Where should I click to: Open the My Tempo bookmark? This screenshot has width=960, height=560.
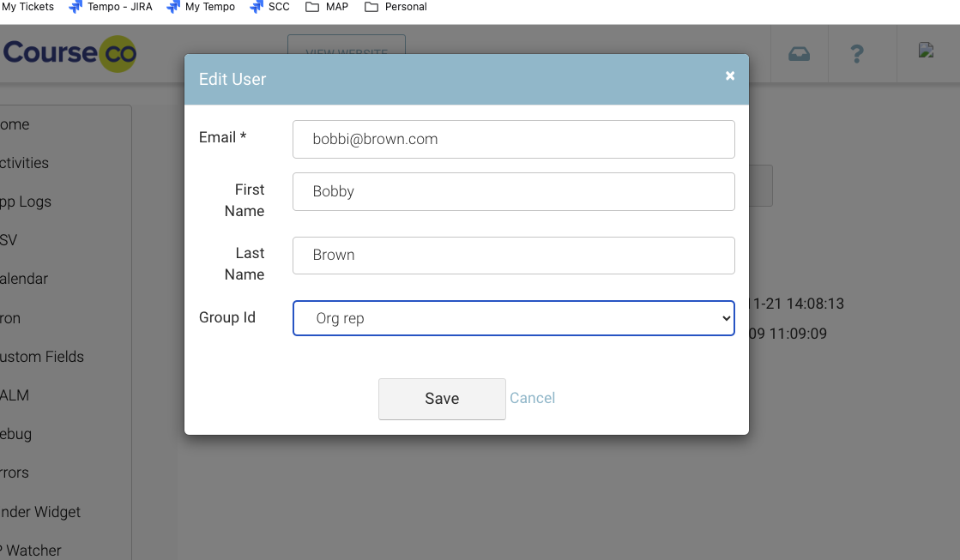coord(201,7)
